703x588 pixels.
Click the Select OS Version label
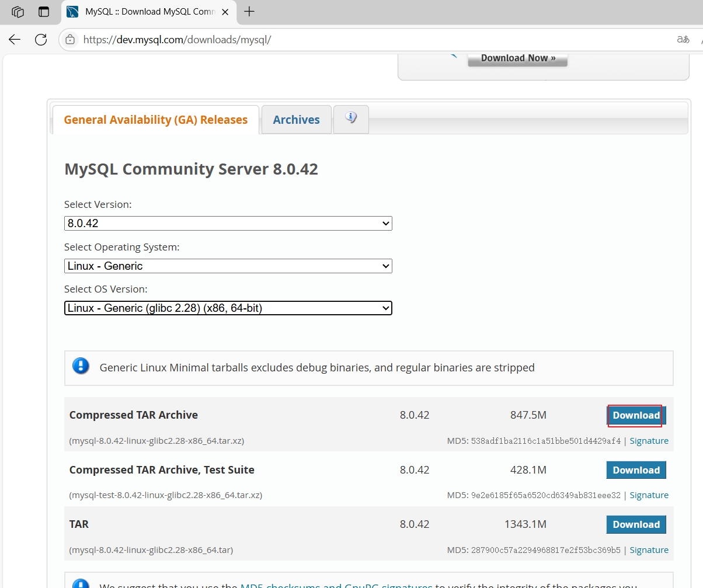[x=106, y=289]
